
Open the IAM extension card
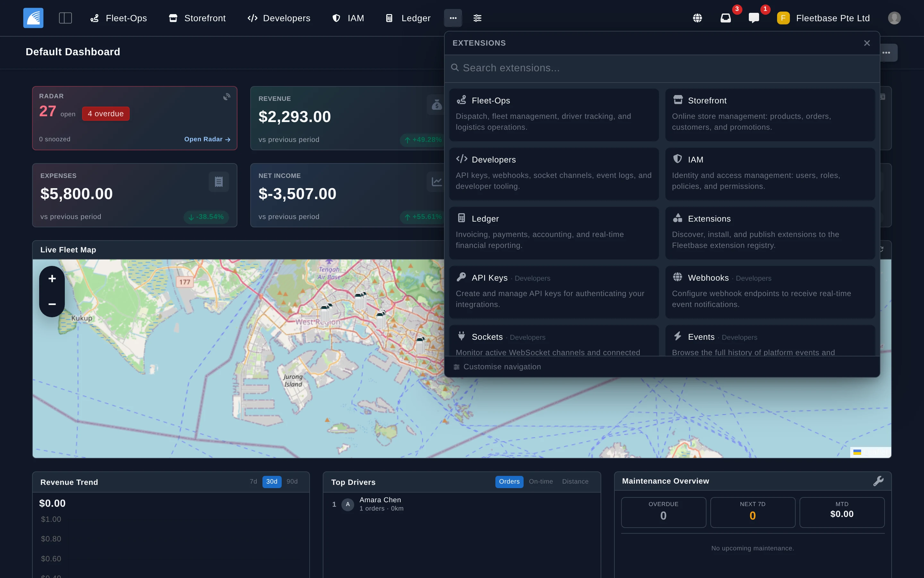tap(770, 174)
